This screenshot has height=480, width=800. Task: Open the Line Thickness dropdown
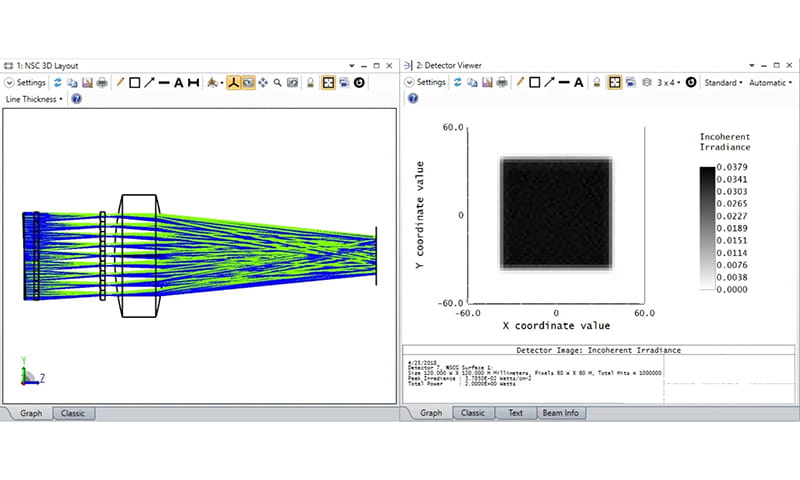(35, 99)
